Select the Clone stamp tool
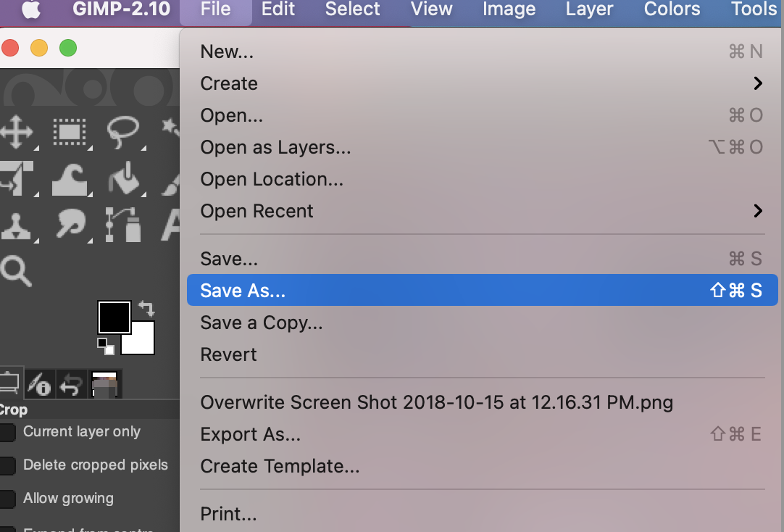The image size is (784, 532). tap(15, 227)
